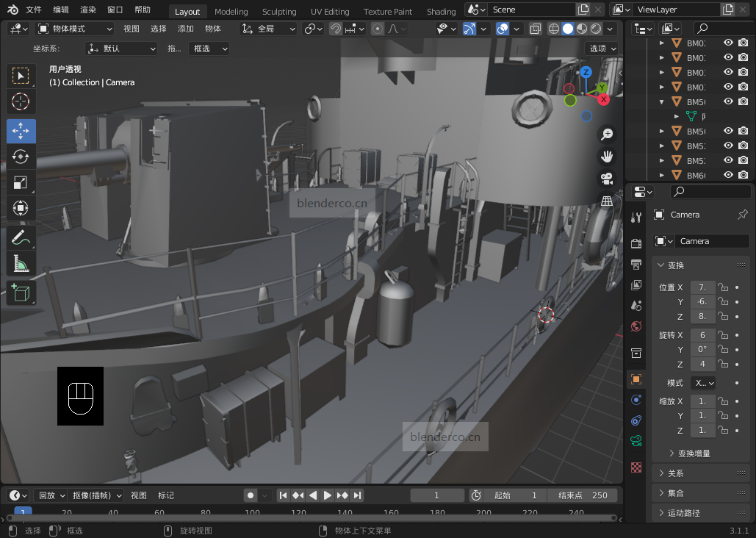Viewport: 756px width, 538px height.
Task: Toggle the snapping magnet
Action: [x=336, y=29]
